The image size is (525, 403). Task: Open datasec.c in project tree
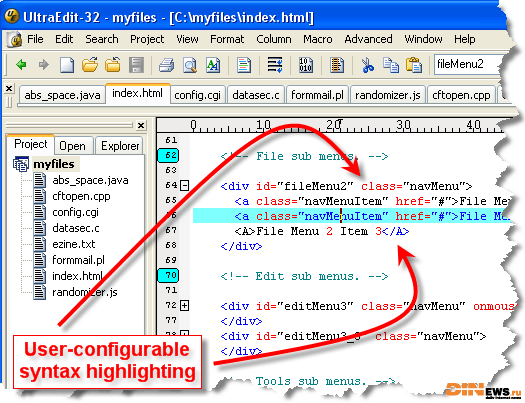tap(76, 228)
